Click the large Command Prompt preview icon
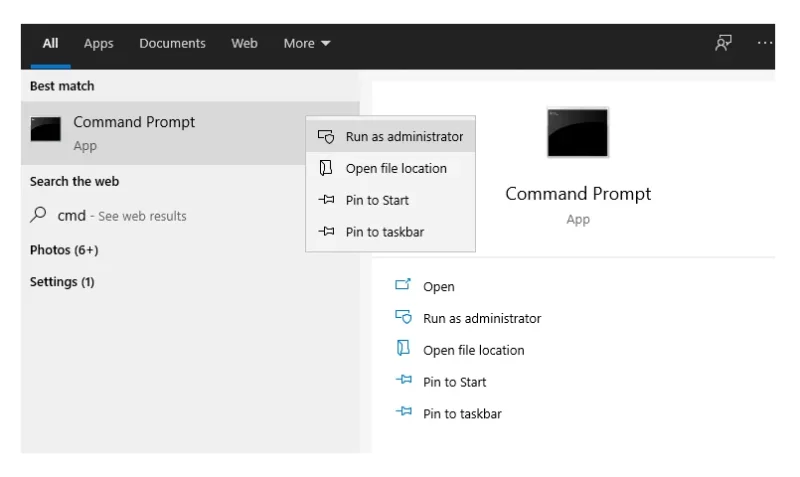 coord(578,133)
